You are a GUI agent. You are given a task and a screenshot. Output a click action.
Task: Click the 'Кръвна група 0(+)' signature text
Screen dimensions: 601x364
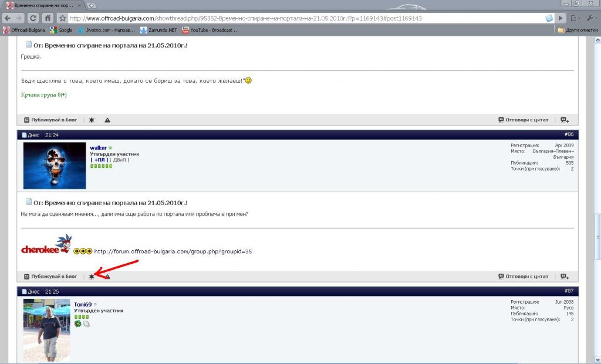(43, 94)
